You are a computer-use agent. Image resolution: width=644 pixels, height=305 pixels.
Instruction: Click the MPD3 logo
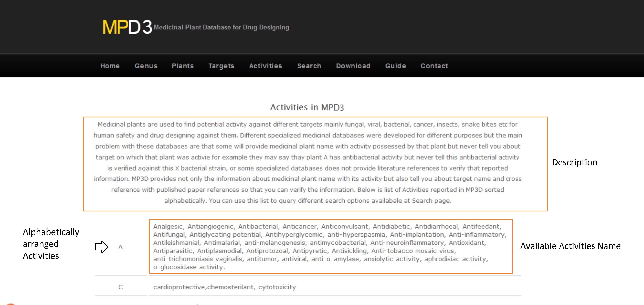[x=127, y=27]
